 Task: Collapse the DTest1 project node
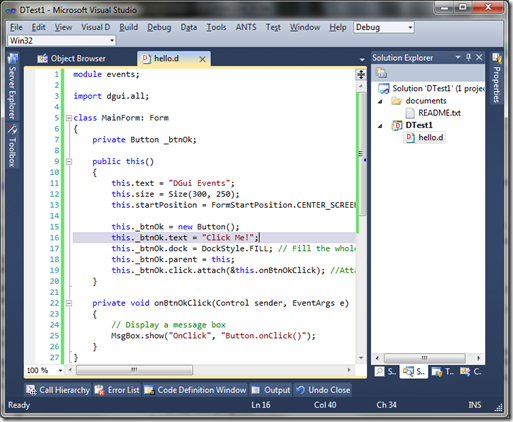[x=380, y=126]
